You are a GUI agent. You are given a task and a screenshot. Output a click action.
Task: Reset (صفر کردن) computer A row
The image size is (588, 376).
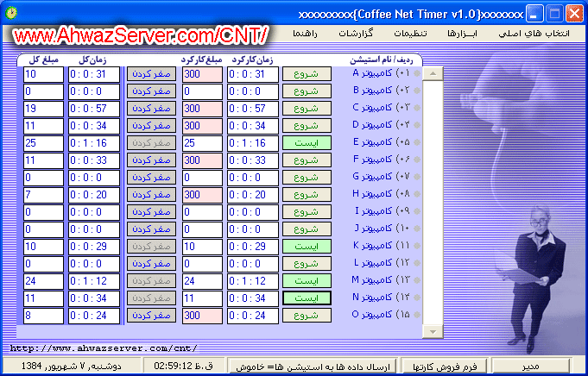click(x=151, y=74)
